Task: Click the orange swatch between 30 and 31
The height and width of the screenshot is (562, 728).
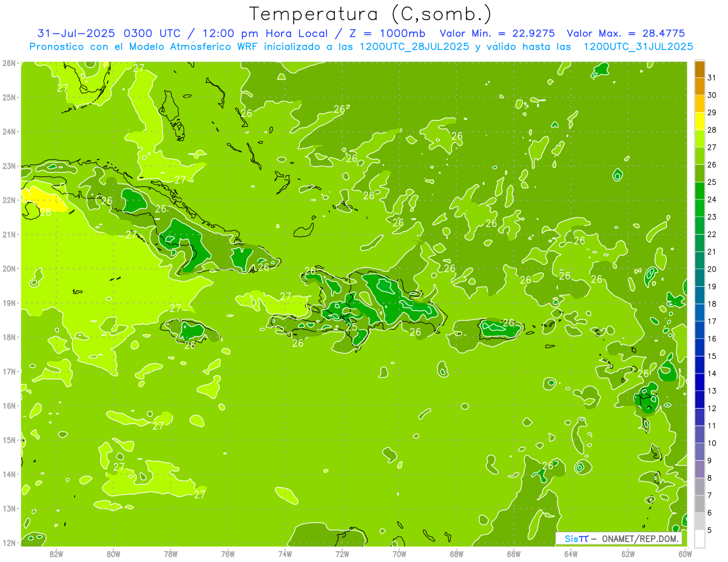Action: [699, 87]
